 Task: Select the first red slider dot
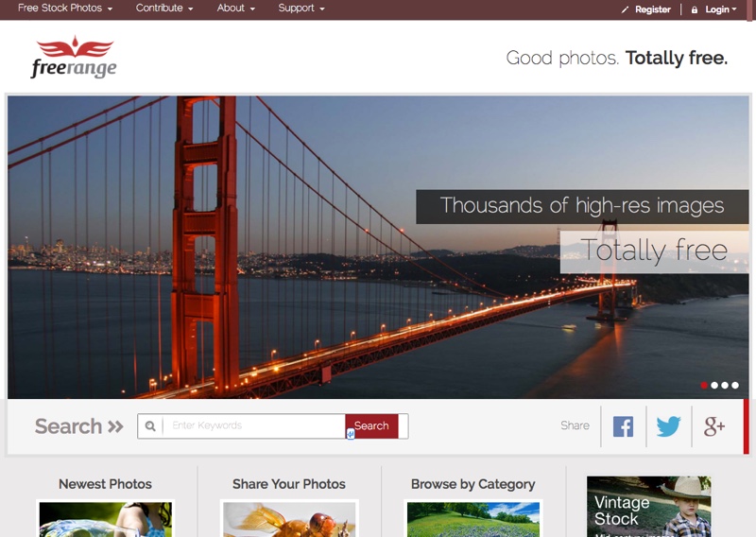pos(704,385)
